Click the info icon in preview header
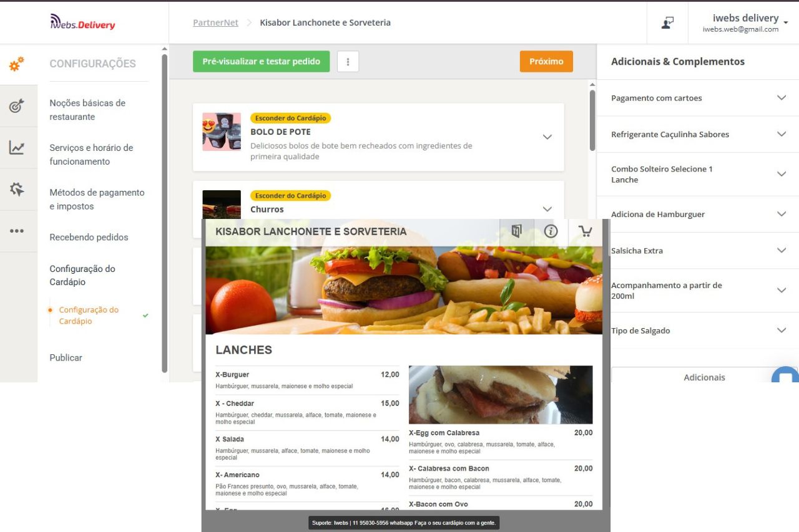Screen dimensions: 799x532 click(551, 231)
